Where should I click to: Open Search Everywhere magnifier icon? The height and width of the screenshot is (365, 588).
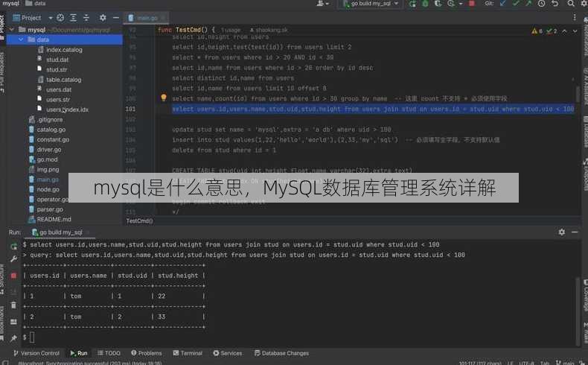[x=570, y=4]
